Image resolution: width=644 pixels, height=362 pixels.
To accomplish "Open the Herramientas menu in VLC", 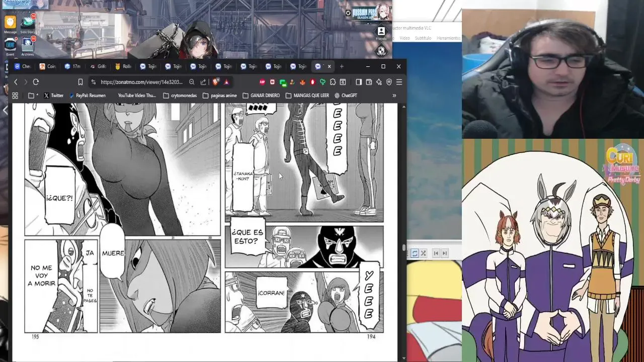I will click(x=448, y=38).
